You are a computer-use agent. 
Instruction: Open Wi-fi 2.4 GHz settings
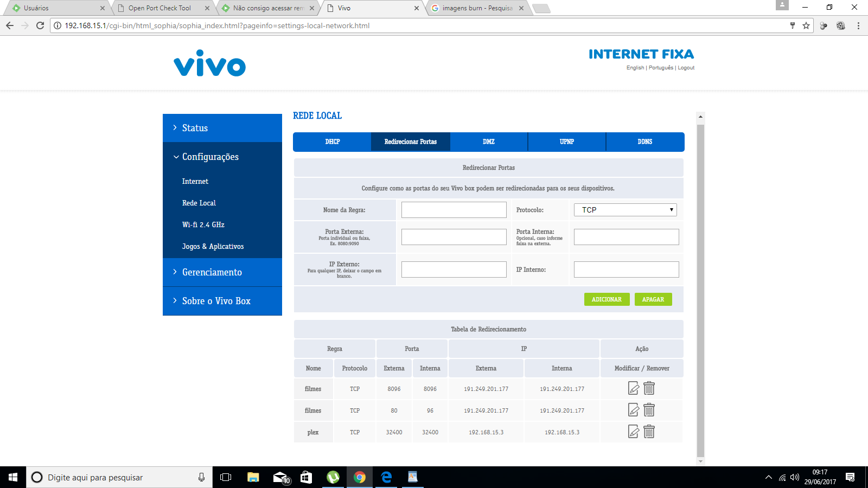click(x=203, y=225)
